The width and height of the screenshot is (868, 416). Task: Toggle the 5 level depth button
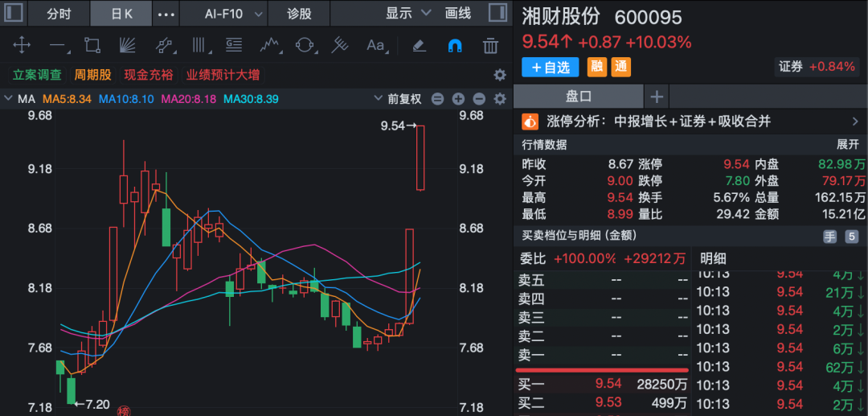click(x=851, y=237)
